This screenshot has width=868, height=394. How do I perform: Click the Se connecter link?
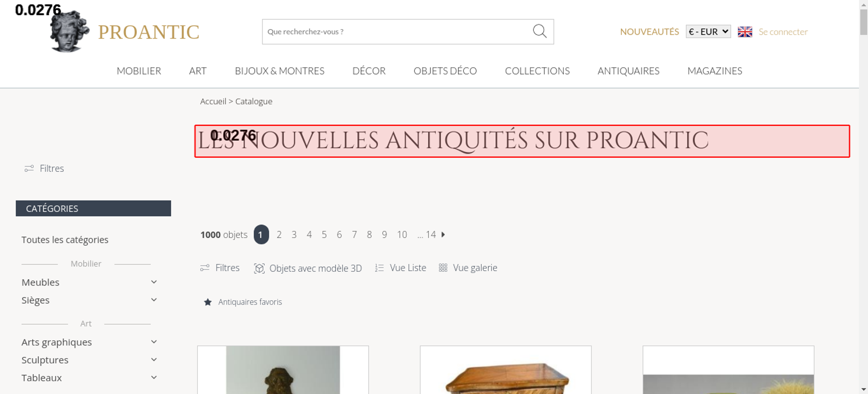coord(783,32)
